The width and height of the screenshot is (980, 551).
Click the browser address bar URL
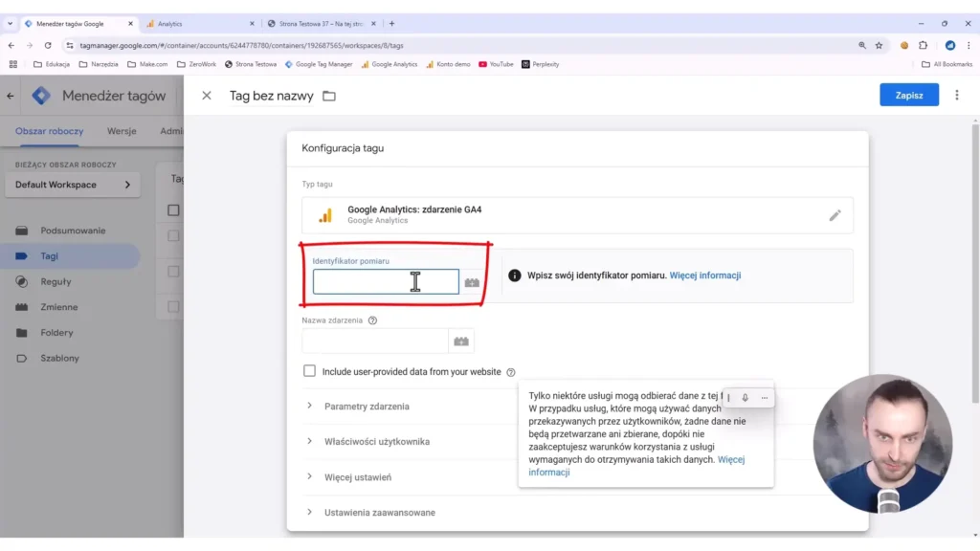click(x=241, y=46)
